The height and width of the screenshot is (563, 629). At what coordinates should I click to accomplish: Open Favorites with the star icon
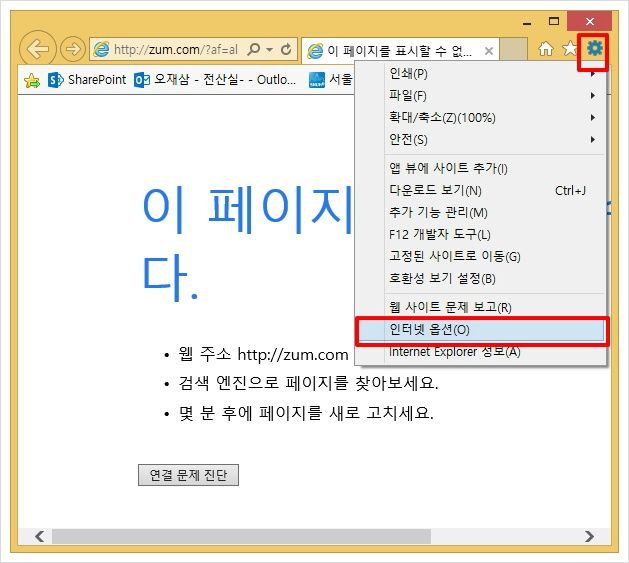tap(569, 49)
